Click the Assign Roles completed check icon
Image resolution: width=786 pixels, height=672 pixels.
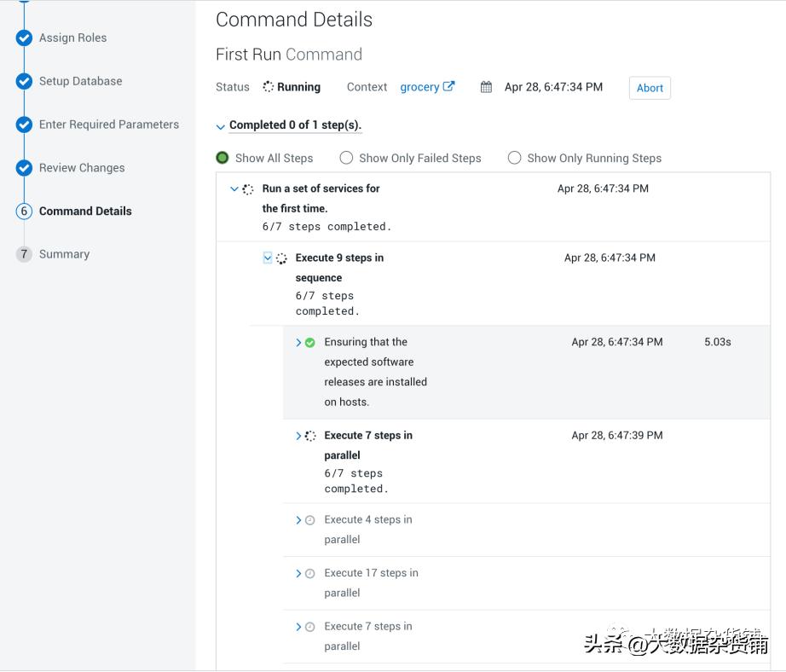pyautogui.click(x=24, y=38)
